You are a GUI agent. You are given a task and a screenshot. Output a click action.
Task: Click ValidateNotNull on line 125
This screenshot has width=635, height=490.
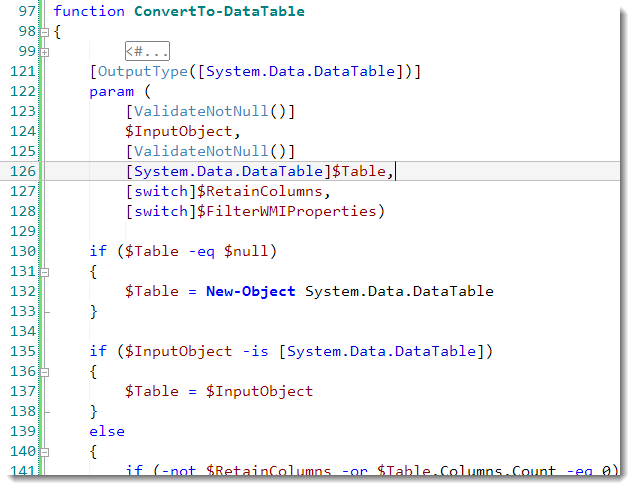coord(201,151)
